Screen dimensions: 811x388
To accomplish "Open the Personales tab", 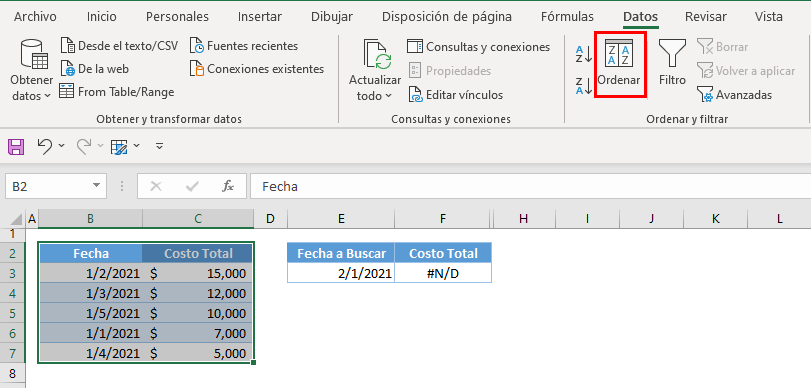I will (x=177, y=17).
